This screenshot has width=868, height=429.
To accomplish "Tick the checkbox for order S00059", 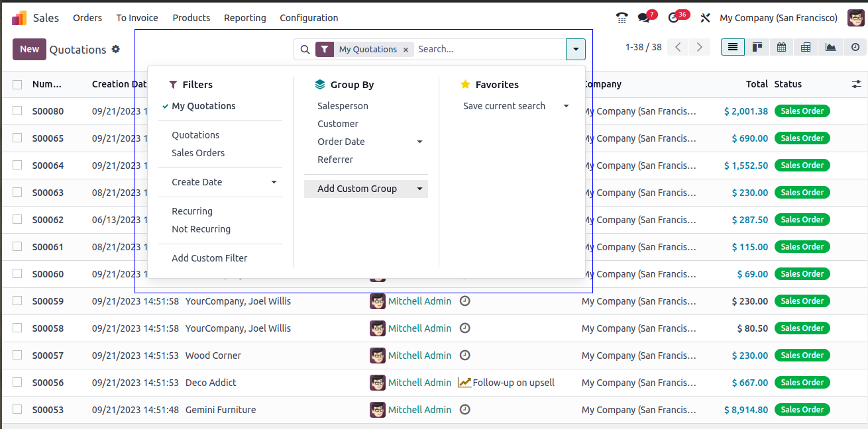I will tap(17, 301).
